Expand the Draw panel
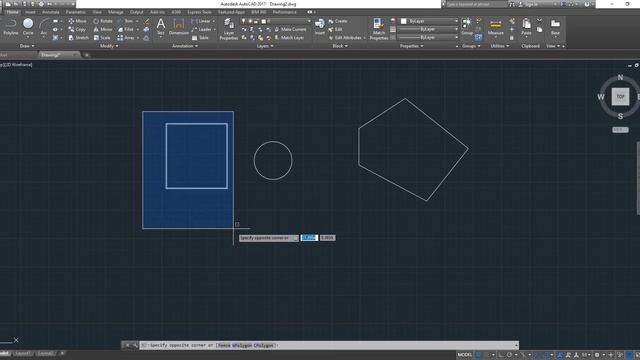The width and height of the screenshot is (640, 360). [x=27, y=46]
